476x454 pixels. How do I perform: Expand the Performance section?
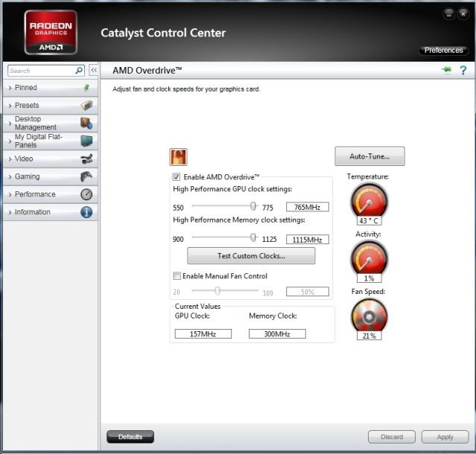pos(50,194)
